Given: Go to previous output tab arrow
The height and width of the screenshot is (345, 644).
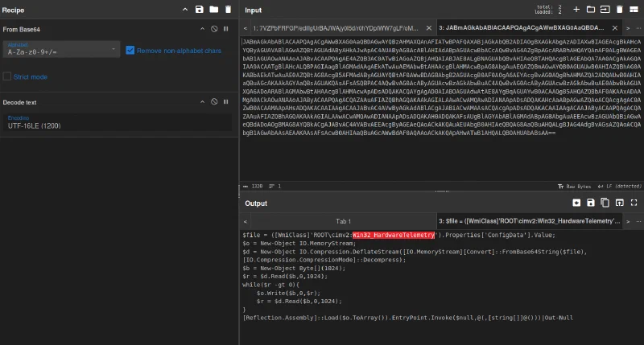Looking at the screenshot, I should (x=246, y=221).
